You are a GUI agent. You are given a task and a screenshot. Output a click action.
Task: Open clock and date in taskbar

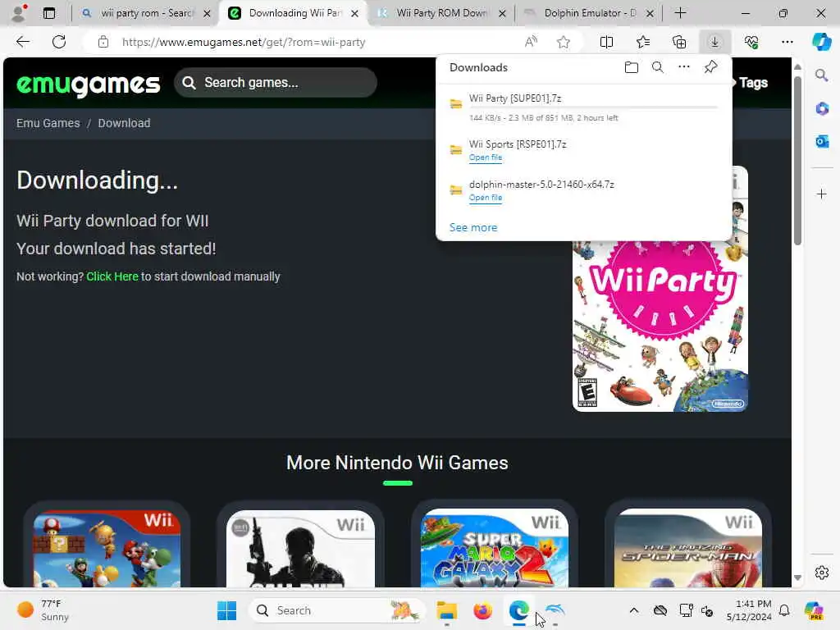pos(749,610)
